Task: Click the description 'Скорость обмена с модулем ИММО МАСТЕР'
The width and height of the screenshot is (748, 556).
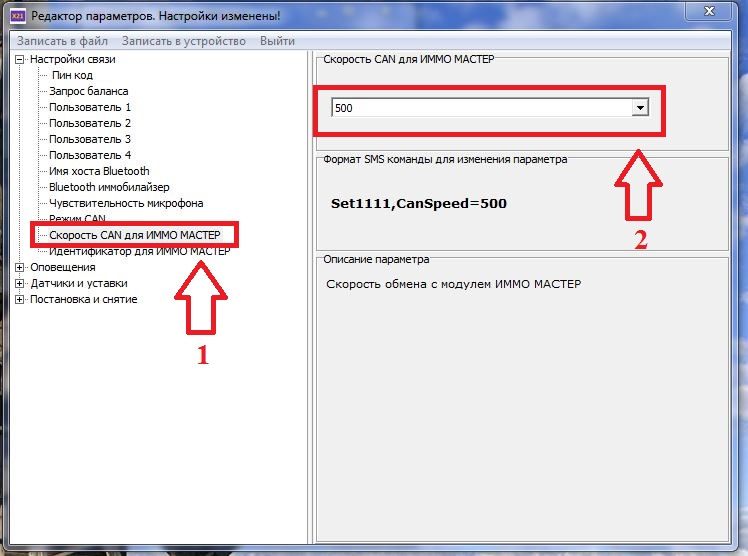Action: coord(454,284)
